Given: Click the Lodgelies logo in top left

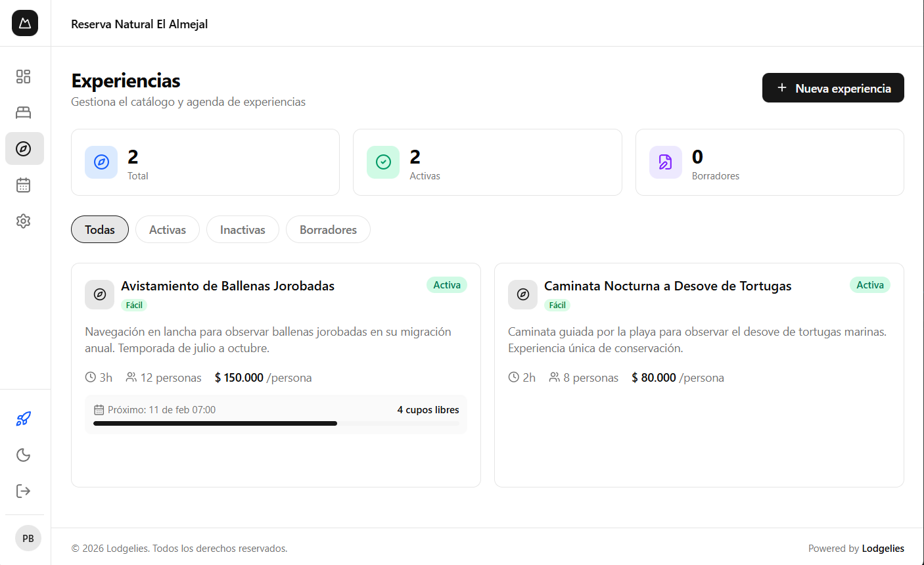Looking at the screenshot, I should tap(24, 23).
